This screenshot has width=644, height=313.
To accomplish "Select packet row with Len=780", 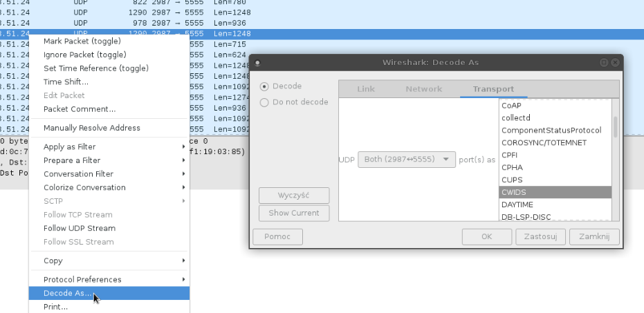I will [x=322, y=3].
